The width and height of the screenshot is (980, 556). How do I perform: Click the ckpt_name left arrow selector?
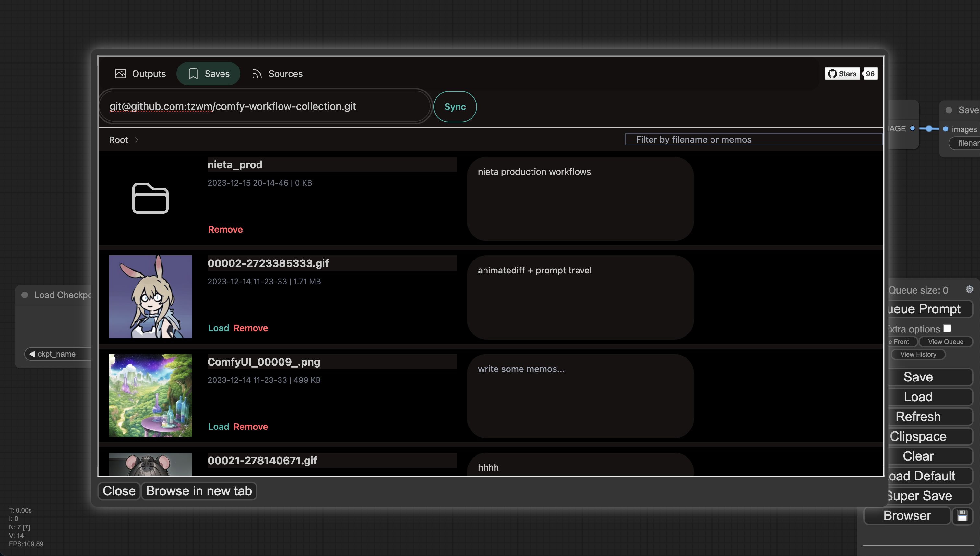pyautogui.click(x=32, y=354)
